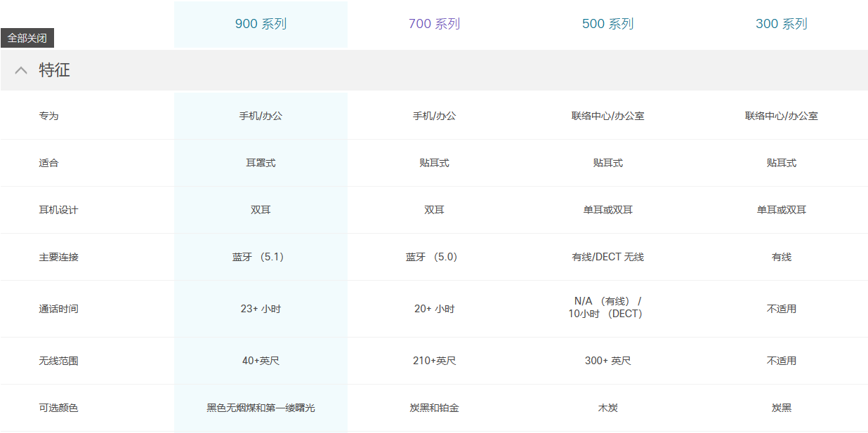Click the 耳罩式 cell

tap(261, 163)
